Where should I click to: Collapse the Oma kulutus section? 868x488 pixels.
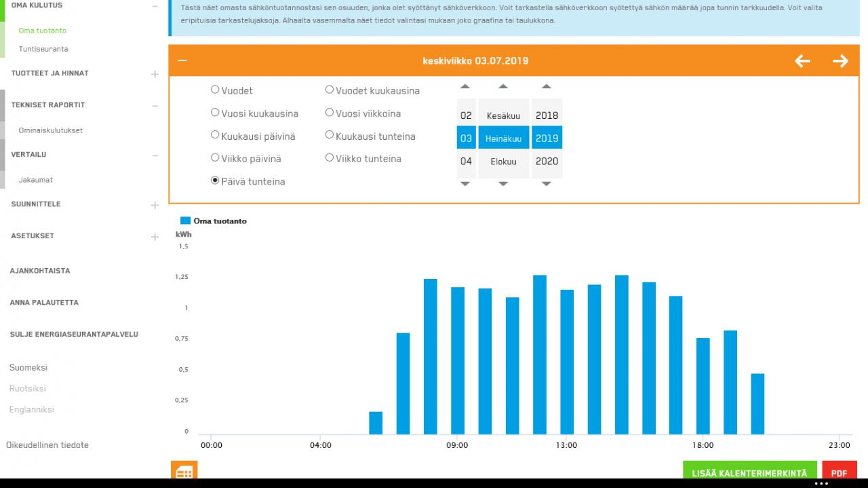pos(155,5)
